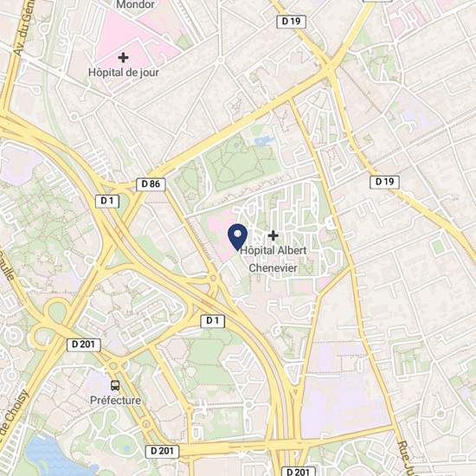Click the D 19 shield at top
Screen dimensions: 476x476
click(291, 22)
